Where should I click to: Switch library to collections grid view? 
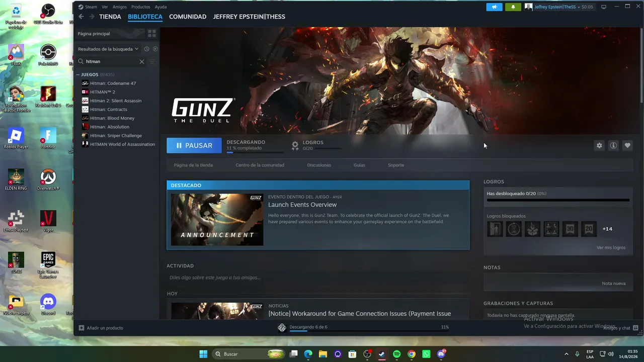click(x=152, y=34)
